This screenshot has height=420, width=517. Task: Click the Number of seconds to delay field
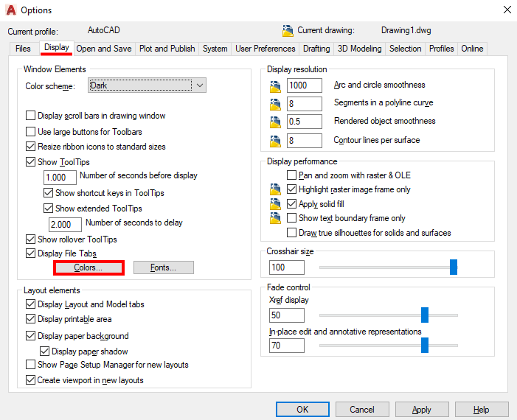[66, 225]
